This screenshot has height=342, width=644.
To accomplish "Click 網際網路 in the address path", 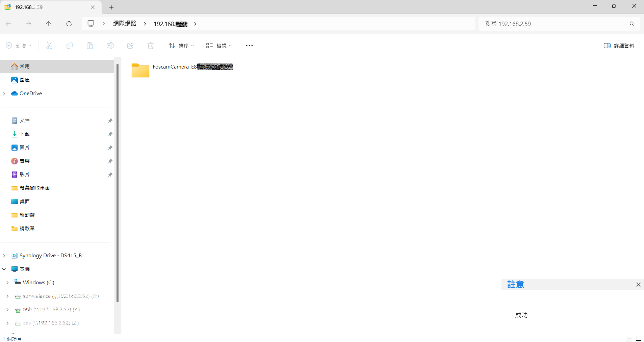I will tap(125, 24).
